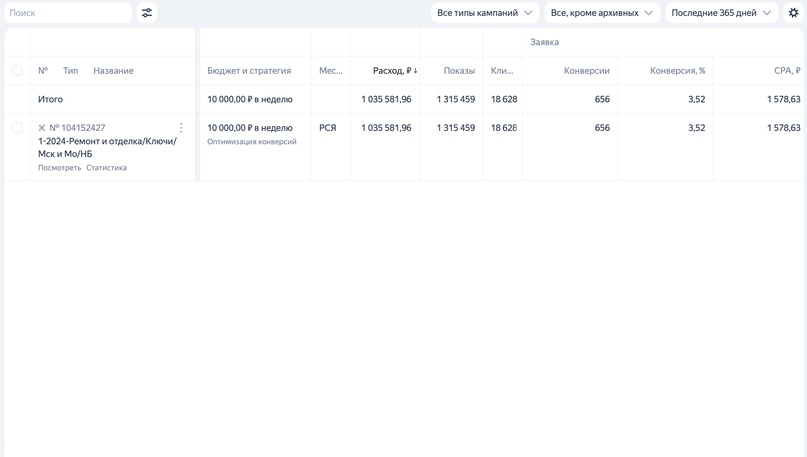This screenshot has height=457, width=807.
Task: Open the three-dot menu for campaign 104152427
Action: pos(181,128)
